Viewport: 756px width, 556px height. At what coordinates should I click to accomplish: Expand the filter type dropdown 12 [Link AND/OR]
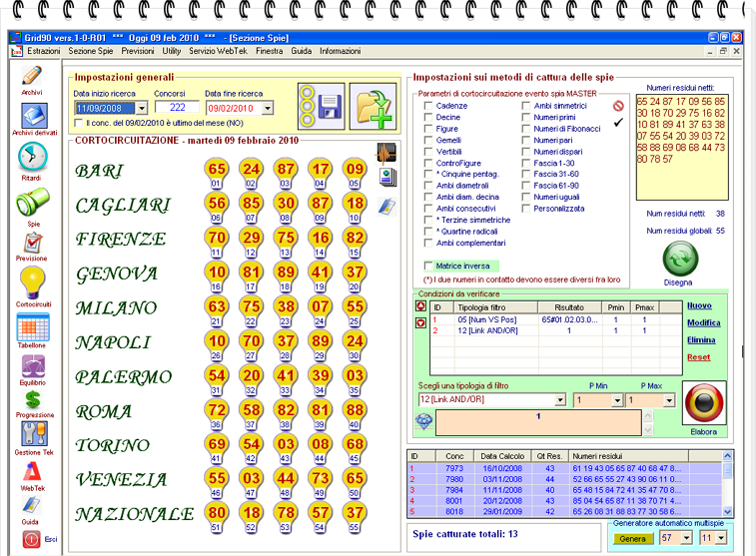pyautogui.click(x=560, y=400)
